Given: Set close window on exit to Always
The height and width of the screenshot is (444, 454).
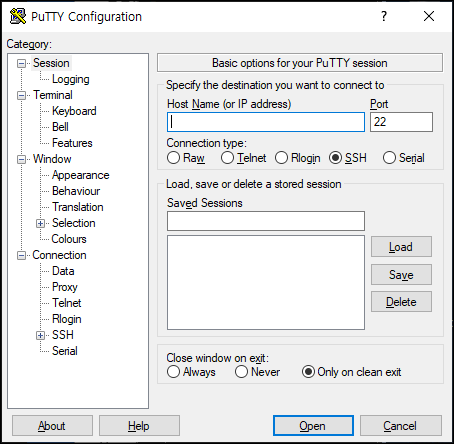Looking at the screenshot, I should (173, 372).
